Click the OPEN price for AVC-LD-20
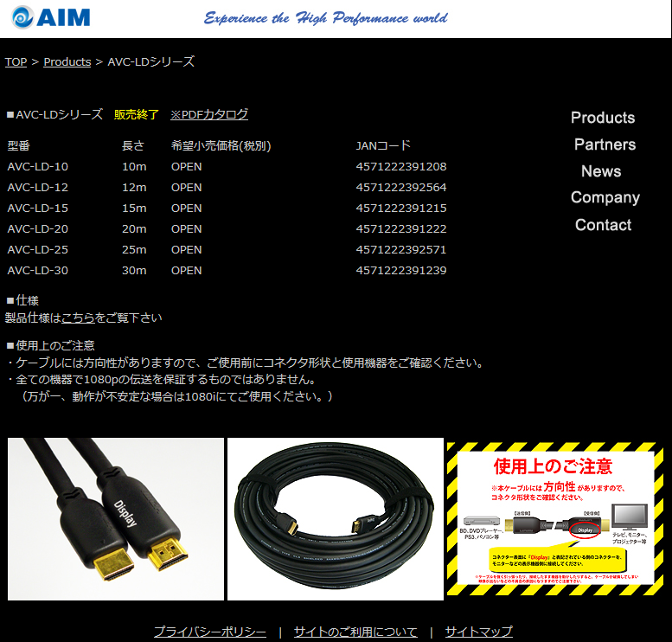Screen dimensions: 672x642 tap(187, 229)
